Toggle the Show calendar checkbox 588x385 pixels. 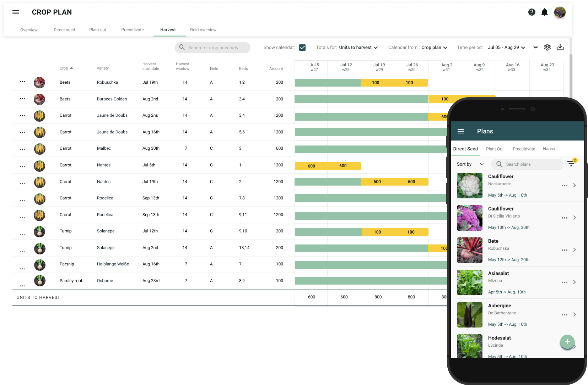[302, 48]
